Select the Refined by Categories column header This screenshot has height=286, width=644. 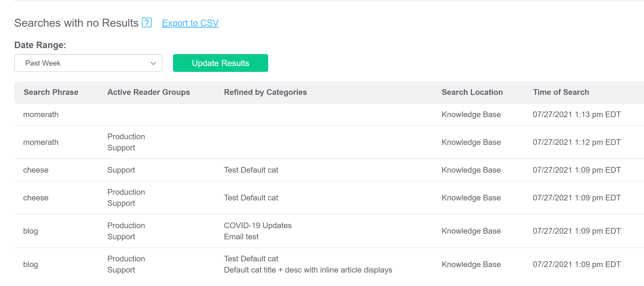coord(265,92)
